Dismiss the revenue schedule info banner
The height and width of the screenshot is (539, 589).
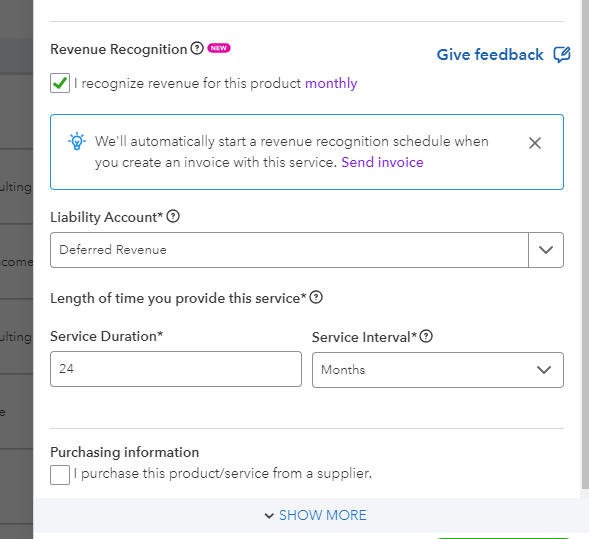(x=535, y=143)
